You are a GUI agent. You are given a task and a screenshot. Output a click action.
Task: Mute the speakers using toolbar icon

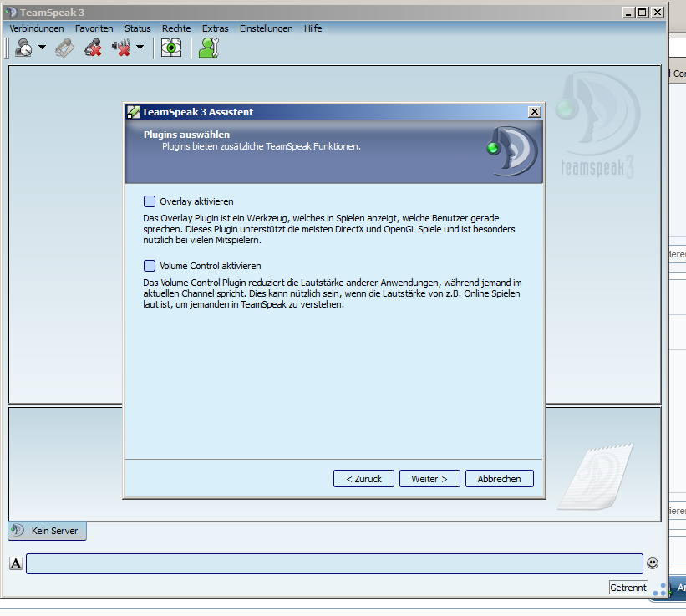tap(121, 48)
